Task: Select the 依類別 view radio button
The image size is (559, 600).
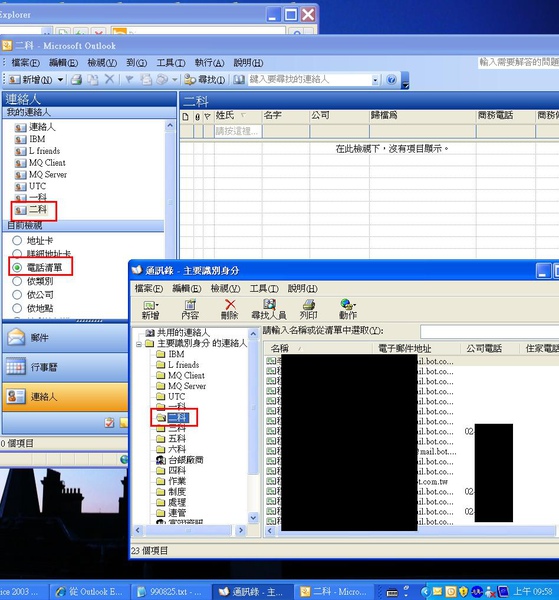Action: coord(17,281)
